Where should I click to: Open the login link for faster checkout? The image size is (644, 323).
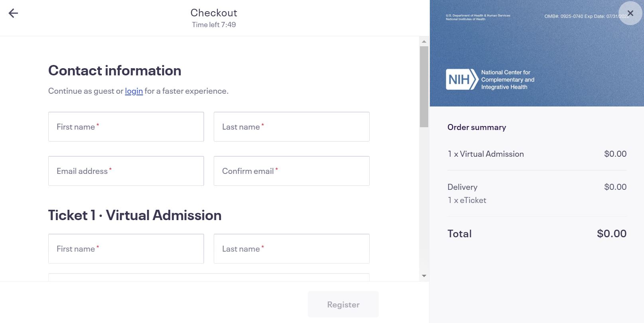134,91
